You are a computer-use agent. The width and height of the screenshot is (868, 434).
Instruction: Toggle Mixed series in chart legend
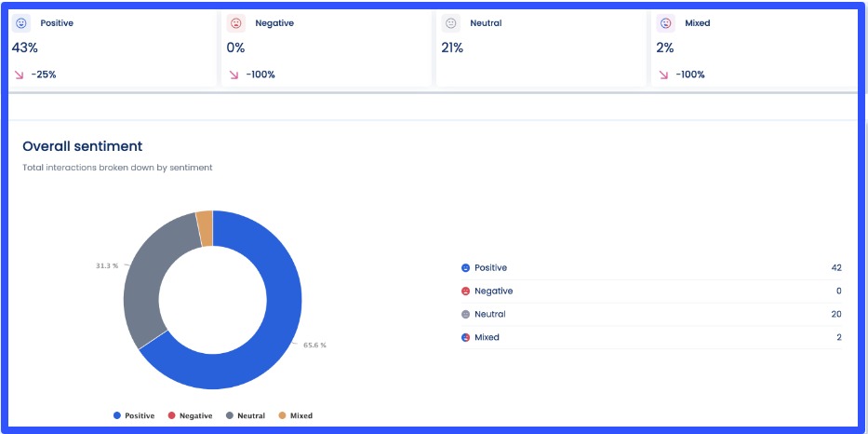(295, 415)
